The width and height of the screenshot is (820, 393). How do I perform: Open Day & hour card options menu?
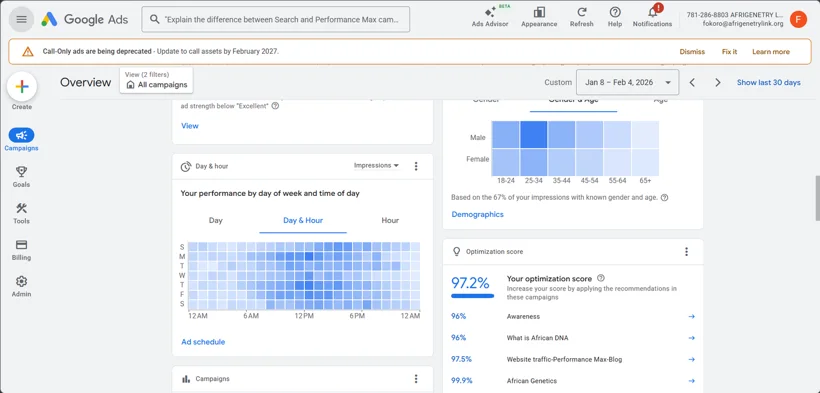(416, 166)
